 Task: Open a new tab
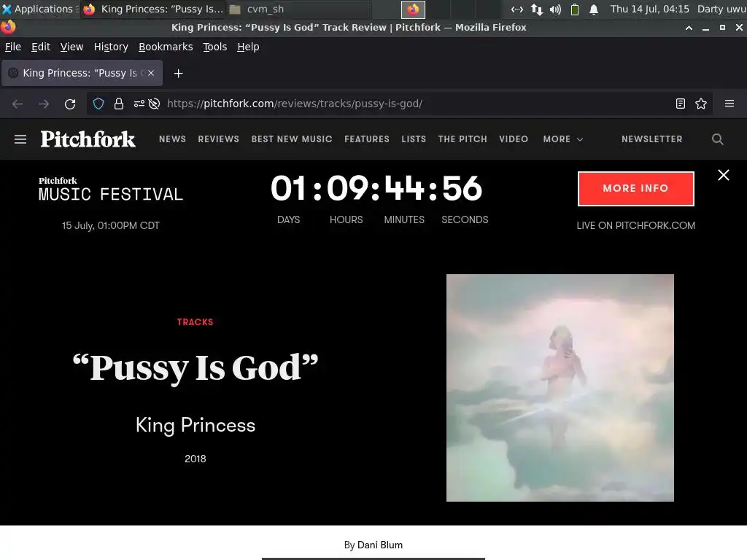[x=178, y=74]
